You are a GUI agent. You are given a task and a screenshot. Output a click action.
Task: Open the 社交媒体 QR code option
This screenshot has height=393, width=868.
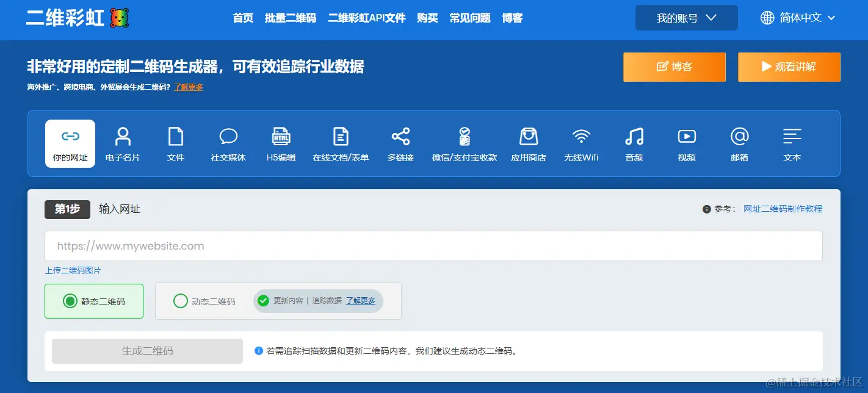coord(228,143)
